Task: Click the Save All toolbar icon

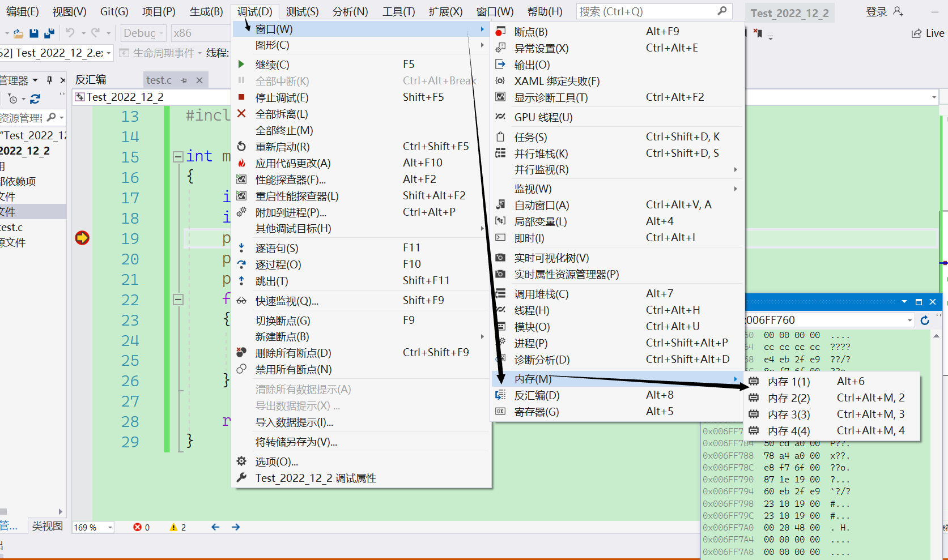Action: pyautogui.click(x=49, y=33)
